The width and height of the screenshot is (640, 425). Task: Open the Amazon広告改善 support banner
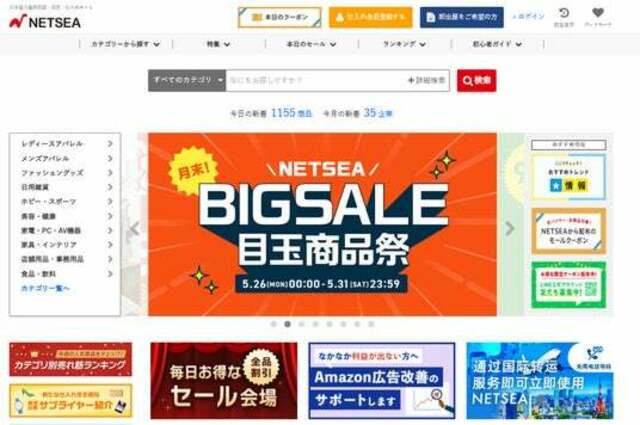(382, 380)
